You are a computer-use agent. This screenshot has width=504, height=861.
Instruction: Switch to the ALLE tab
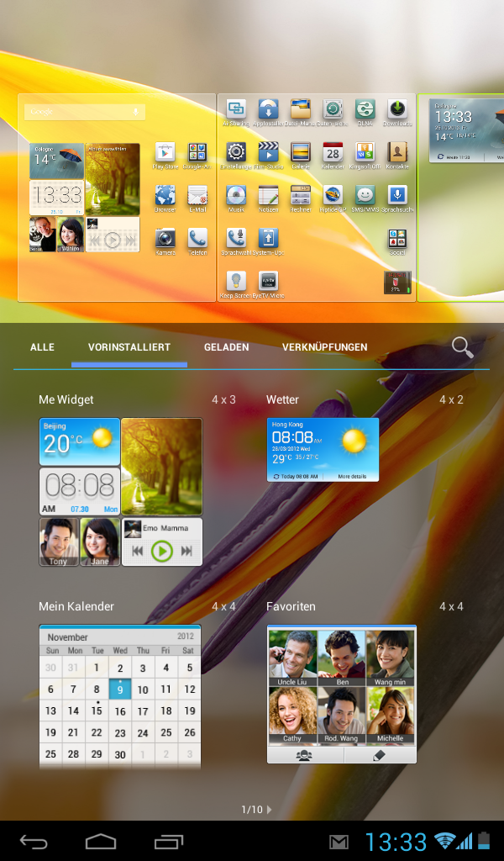coord(42,347)
